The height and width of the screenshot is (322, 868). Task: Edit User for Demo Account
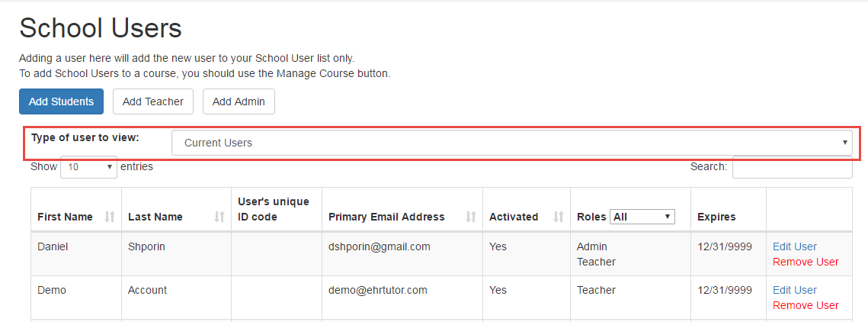pyautogui.click(x=794, y=290)
